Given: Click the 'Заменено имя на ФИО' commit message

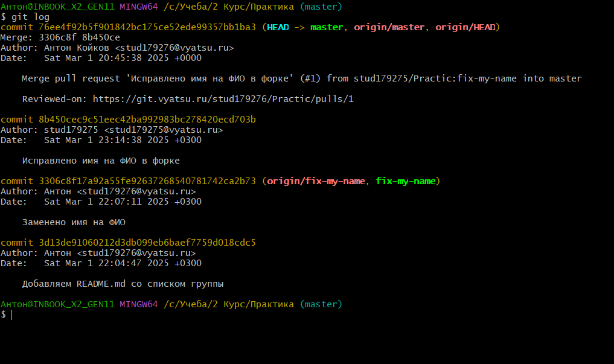Looking at the screenshot, I should point(74,222).
